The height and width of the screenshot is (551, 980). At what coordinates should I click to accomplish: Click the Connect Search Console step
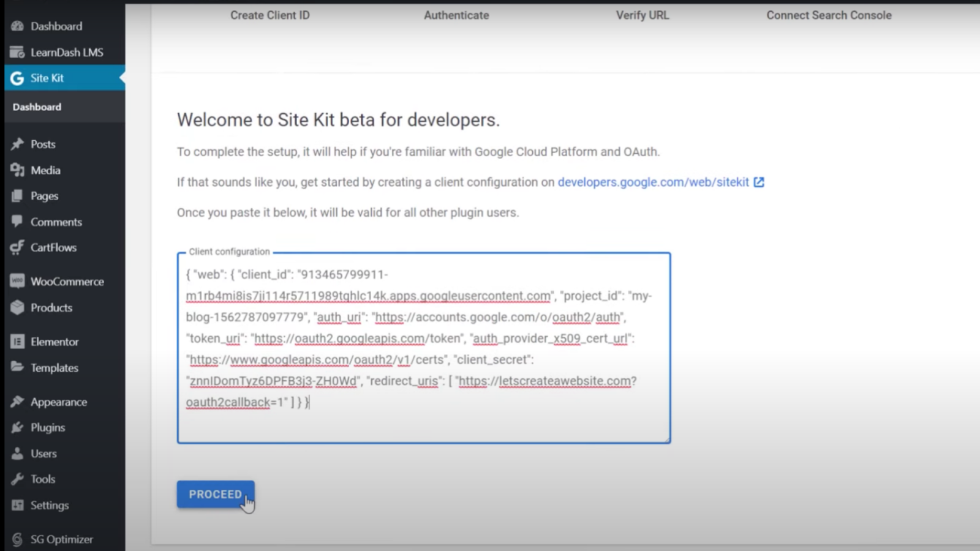point(829,15)
